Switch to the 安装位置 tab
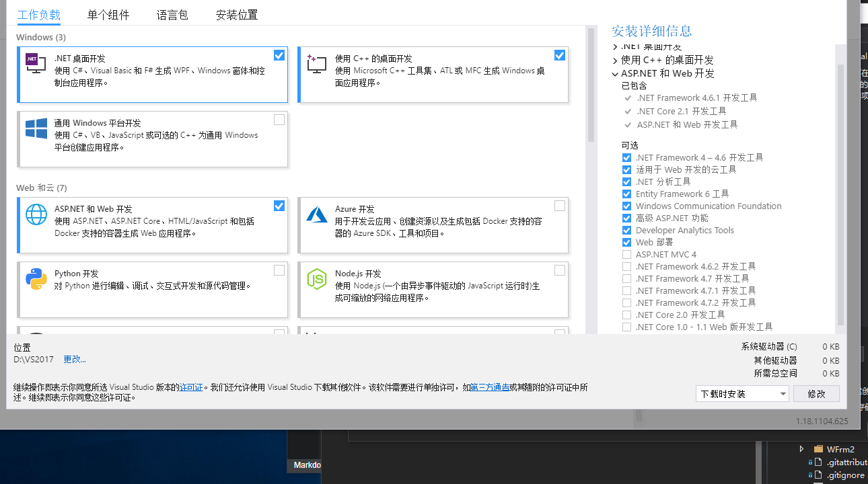Screen dimensions: 868x484 (237, 15)
